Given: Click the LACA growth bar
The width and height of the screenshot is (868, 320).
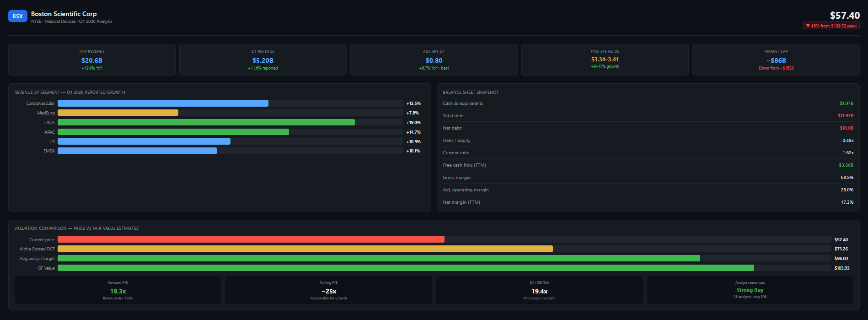Looking at the screenshot, I should click(206, 122).
